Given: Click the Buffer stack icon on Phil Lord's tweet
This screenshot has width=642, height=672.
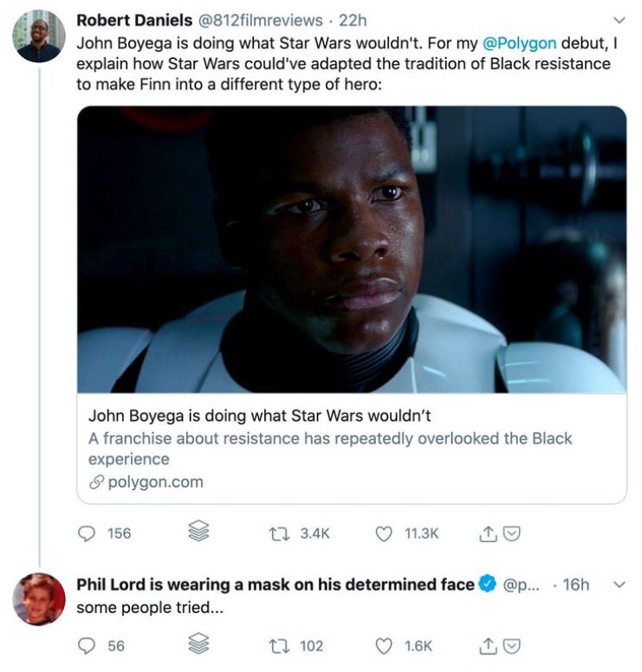Looking at the screenshot, I should pyautogui.click(x=198, y=643).
